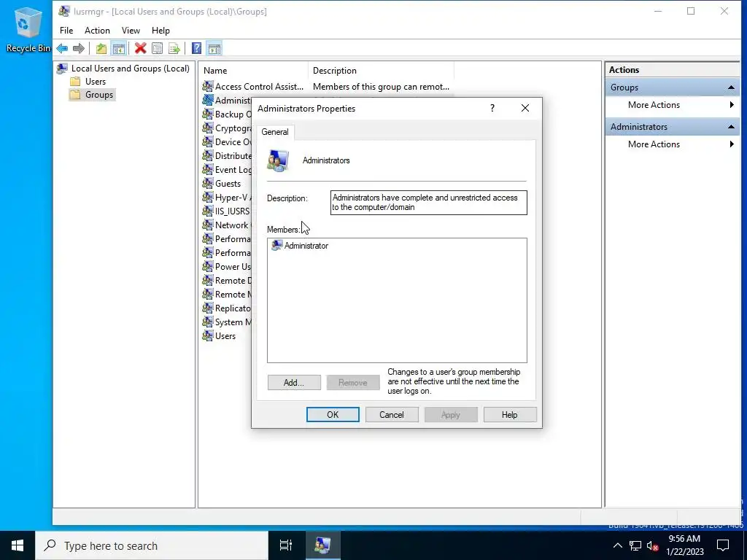Click the Power Users group icon
Image resolution: width=747 pixels, height=560 pixels.
click(208, 266)
